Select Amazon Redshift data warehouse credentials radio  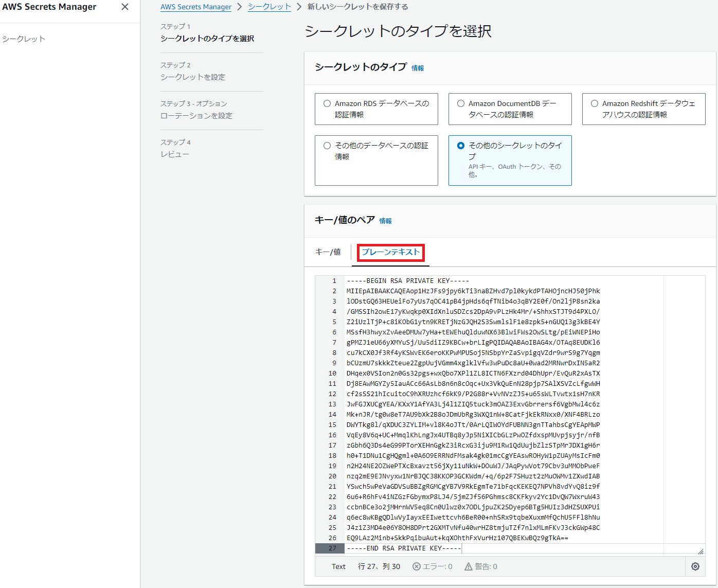(x=595, y=103)
